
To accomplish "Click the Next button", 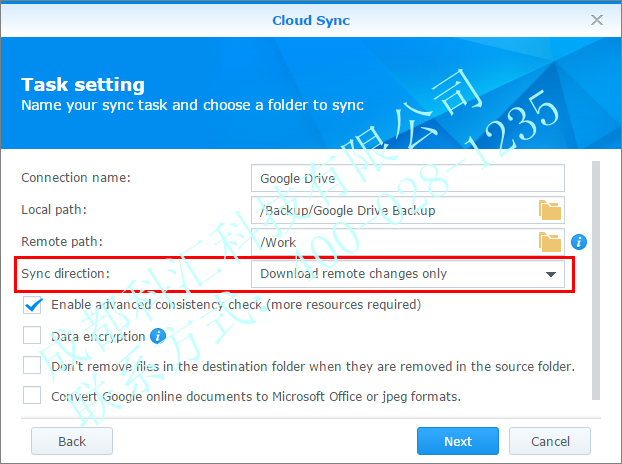I will [x=457, y=441].
